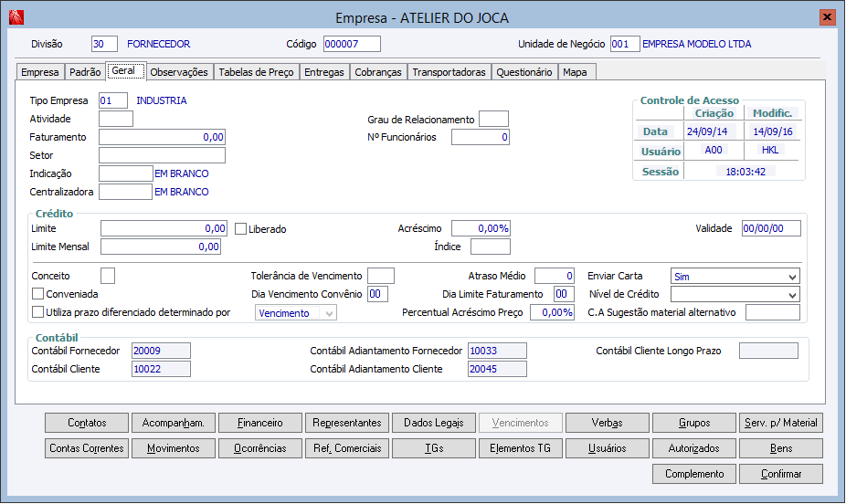Click the Confirmar button

(x=781, y=474)
